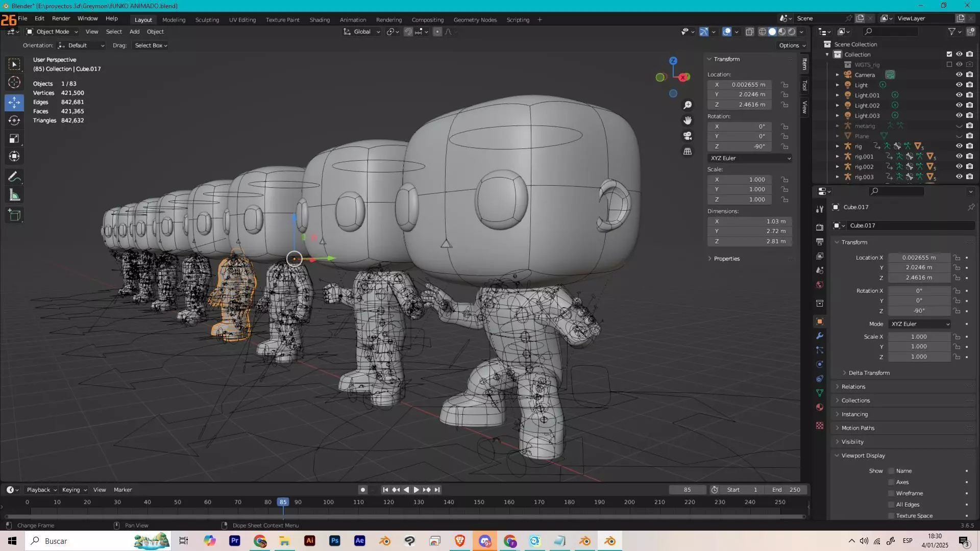Hide rig.002 via eye icon
Image resolution: width=980 pixels, height=551 pixels.
coord(959,166)
